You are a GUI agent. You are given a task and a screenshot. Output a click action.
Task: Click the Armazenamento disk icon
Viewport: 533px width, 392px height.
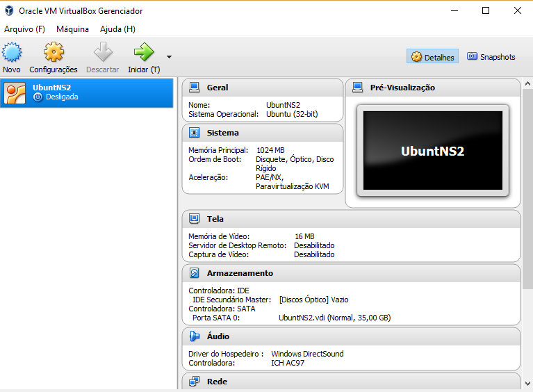coord(194,273)
